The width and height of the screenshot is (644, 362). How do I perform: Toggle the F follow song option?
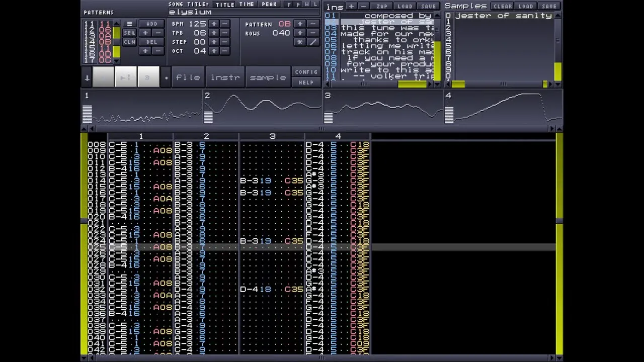click(289, 5)
